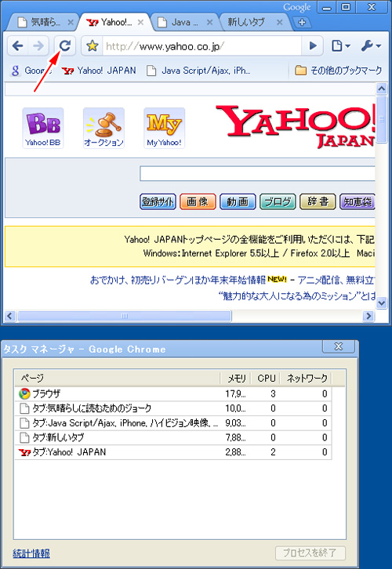Open the wrench settings dropdown
The width and height of the screenshot is (392, 569).
click(x=371, y=45)
